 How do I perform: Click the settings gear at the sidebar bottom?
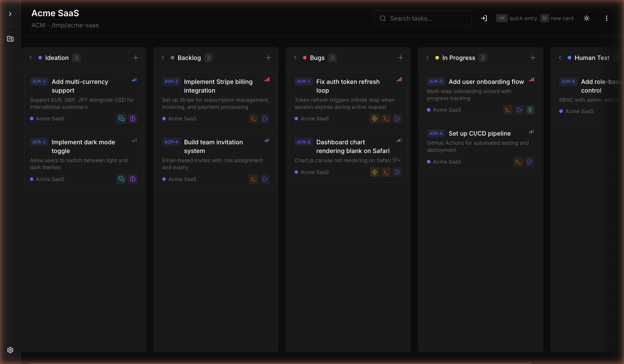click(x=10, y=350)
